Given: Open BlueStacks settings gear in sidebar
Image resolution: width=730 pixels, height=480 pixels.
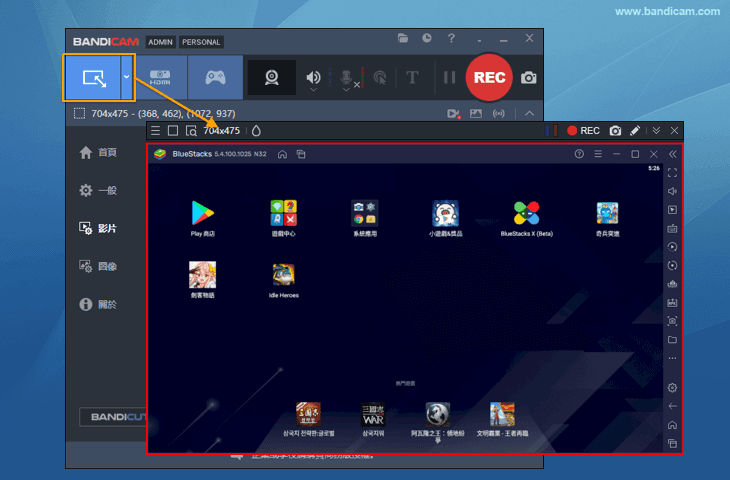Looking at the screenshot, I should (x=672, y=387).
